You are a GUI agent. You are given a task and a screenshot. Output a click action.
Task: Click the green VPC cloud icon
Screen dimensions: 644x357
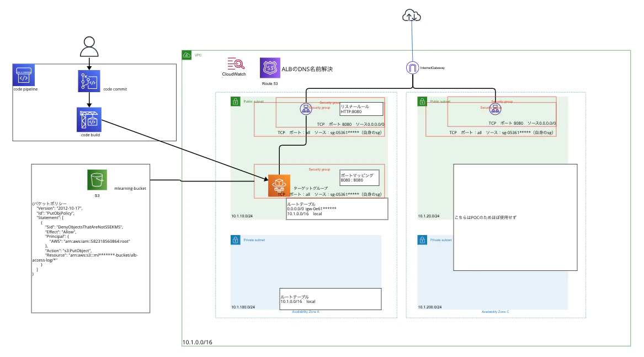click(187, 55)
